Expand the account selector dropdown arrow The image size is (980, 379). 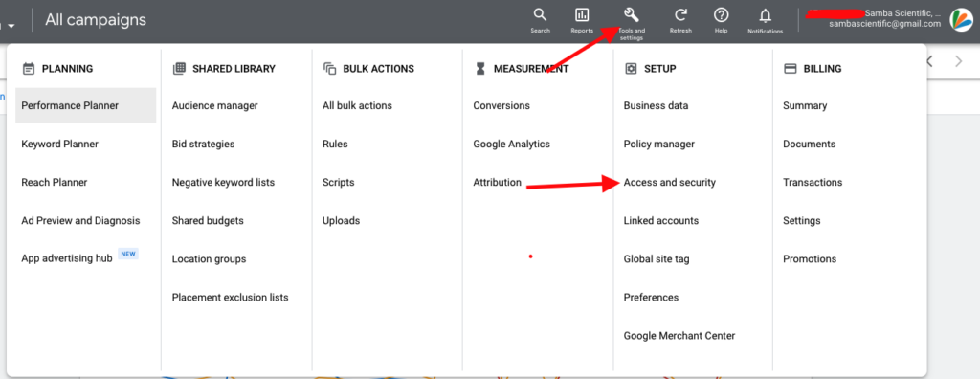pyautogui.click(x=11, y=26)
